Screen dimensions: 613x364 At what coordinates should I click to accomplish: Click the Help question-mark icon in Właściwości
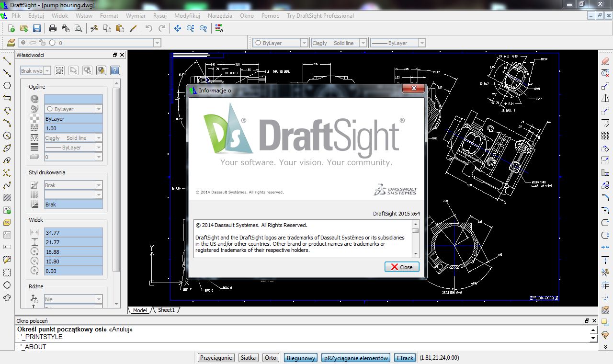click(x=115, y=70)
